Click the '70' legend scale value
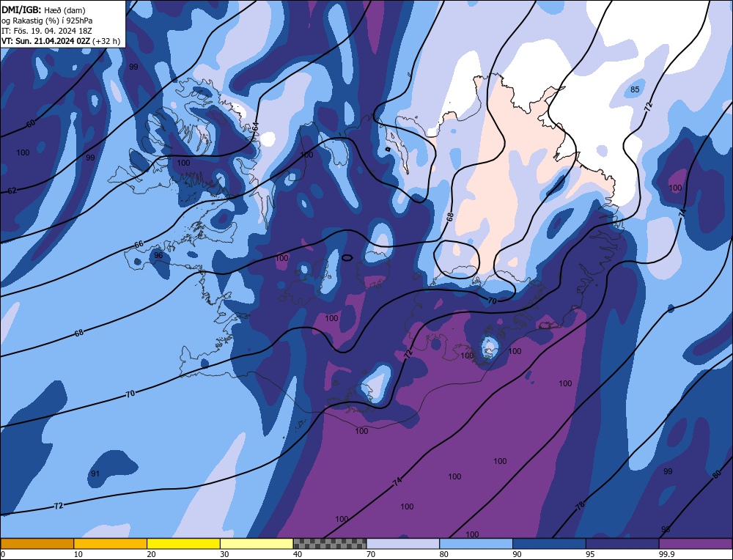The height and width of the screenshot is (560, 733). (371, 554)
